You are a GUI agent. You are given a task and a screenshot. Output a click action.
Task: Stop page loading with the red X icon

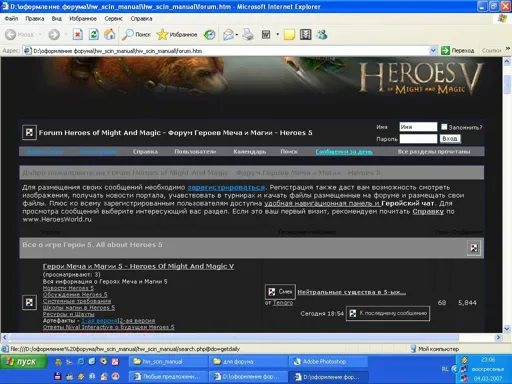point(78,34)
